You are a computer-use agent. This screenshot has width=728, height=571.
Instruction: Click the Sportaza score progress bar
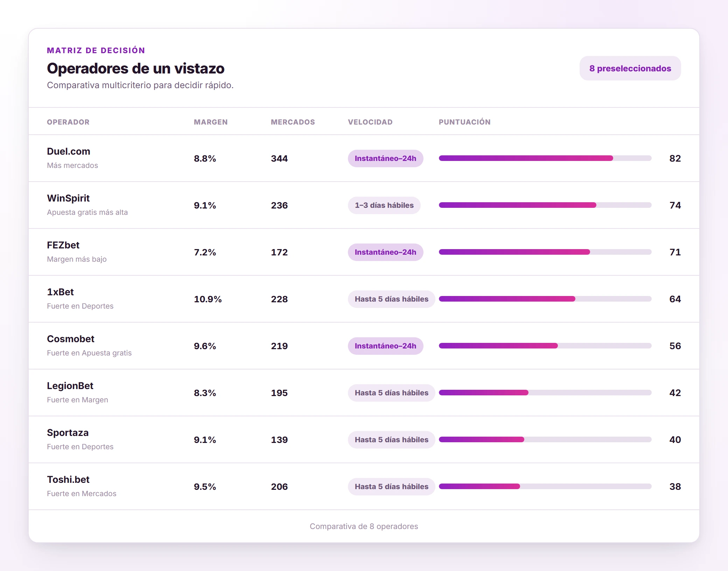pyautogui.click(x=545, y=439)
